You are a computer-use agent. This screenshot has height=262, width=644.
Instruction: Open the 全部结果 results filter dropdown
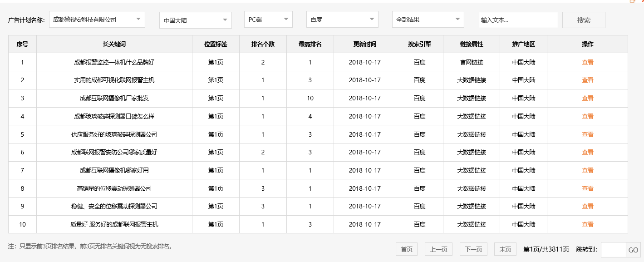tap(428, 20)
